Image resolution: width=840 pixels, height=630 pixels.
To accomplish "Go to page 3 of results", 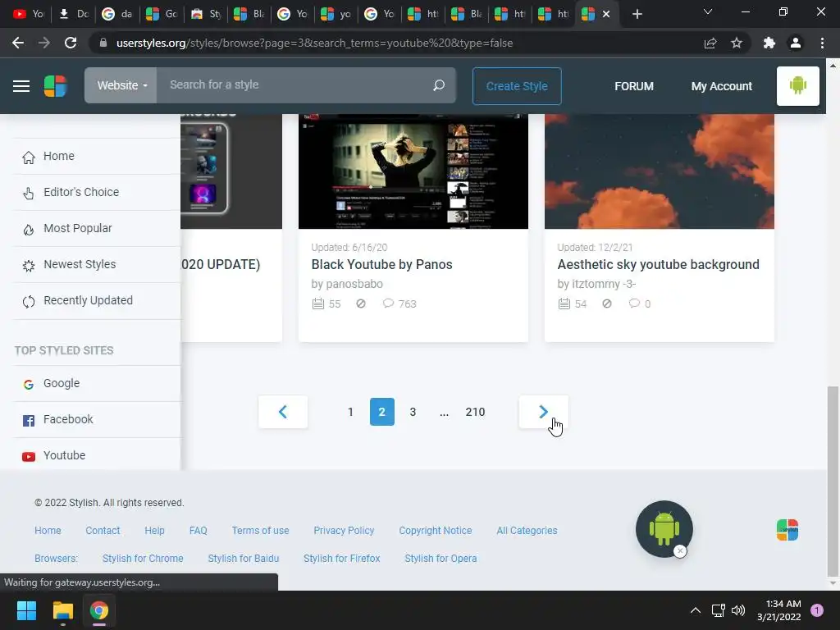I will pyautogui.click(x=413, y=412).
